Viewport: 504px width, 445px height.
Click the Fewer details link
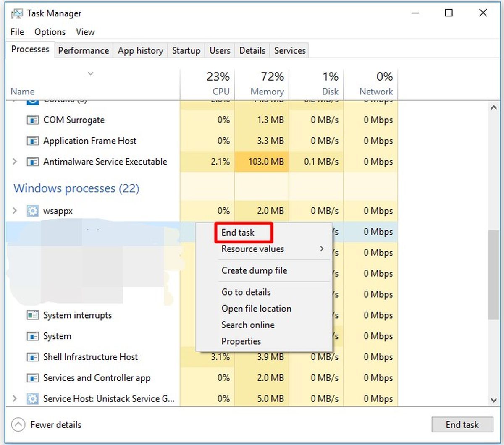point(56,425)
